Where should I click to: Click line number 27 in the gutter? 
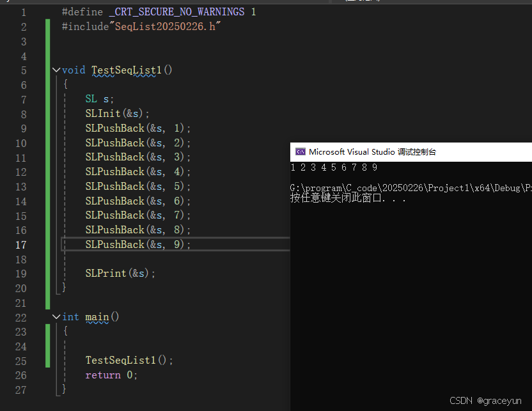[x=21, y=390]
